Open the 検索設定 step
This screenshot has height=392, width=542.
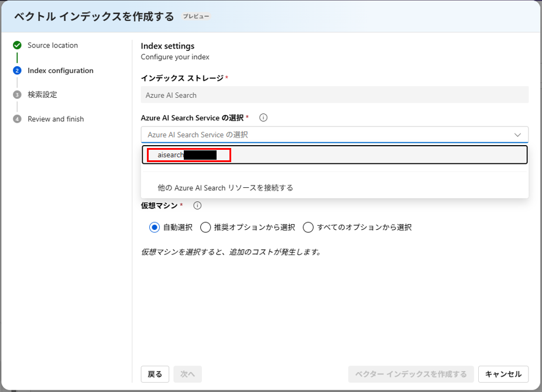[42, 95]
